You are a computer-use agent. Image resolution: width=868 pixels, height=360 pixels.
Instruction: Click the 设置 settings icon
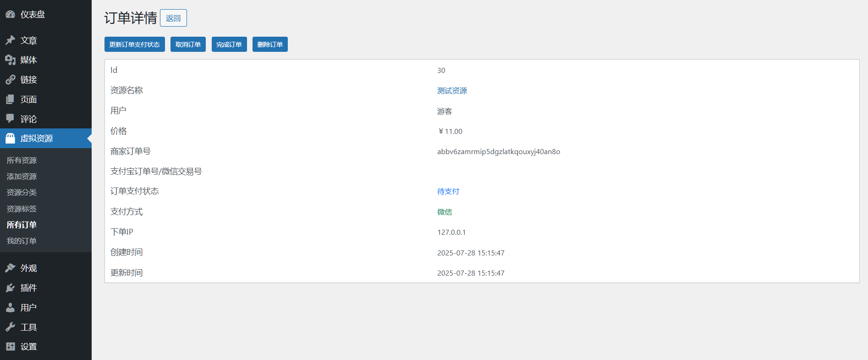coord(10,347)
